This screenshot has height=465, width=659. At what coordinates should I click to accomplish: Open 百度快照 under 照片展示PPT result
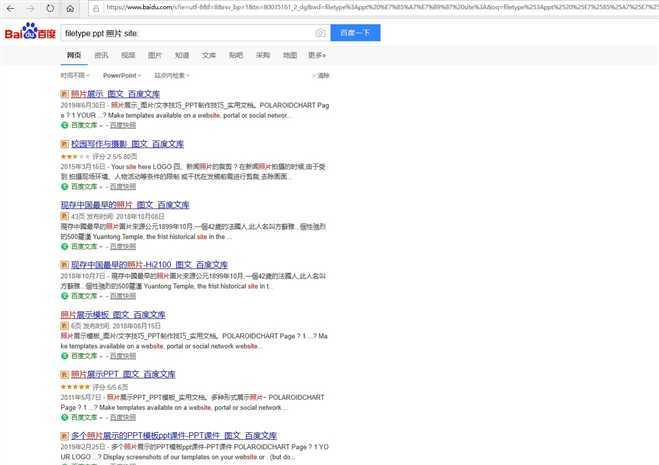point(123,417)
